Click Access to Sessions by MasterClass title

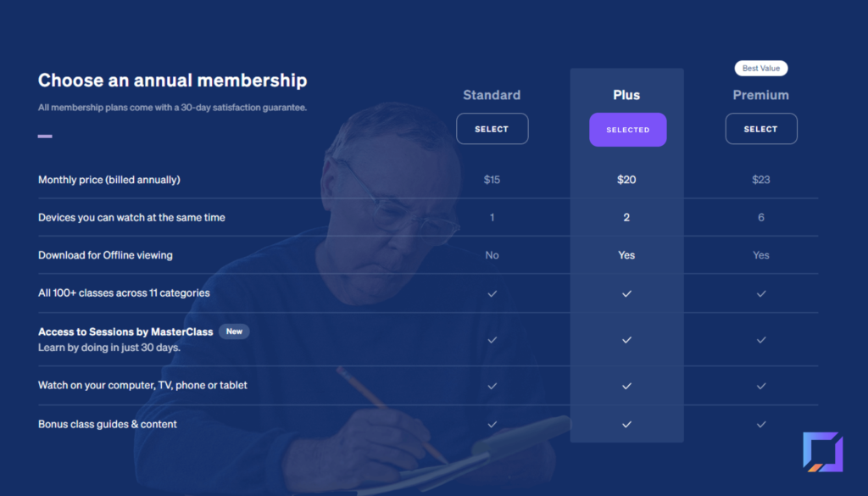(x=125, y=332)
